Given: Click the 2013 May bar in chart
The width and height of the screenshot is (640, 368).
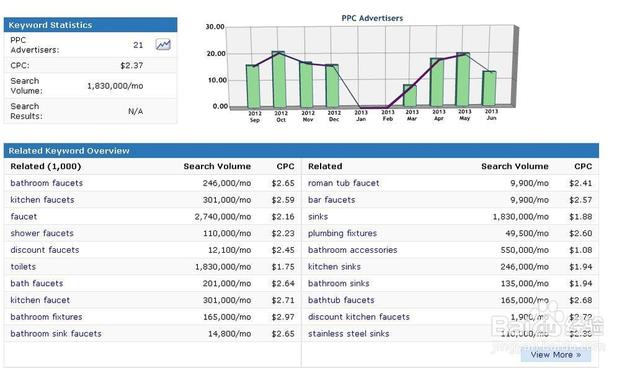Looking at the screenshot, I should pyautogui.click(x=463, y=79).
